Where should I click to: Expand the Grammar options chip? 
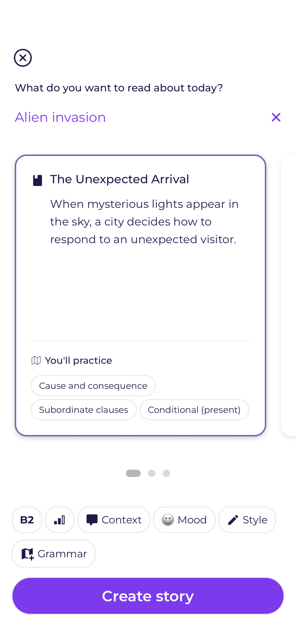pyautogui.click(x=54, y=553)
